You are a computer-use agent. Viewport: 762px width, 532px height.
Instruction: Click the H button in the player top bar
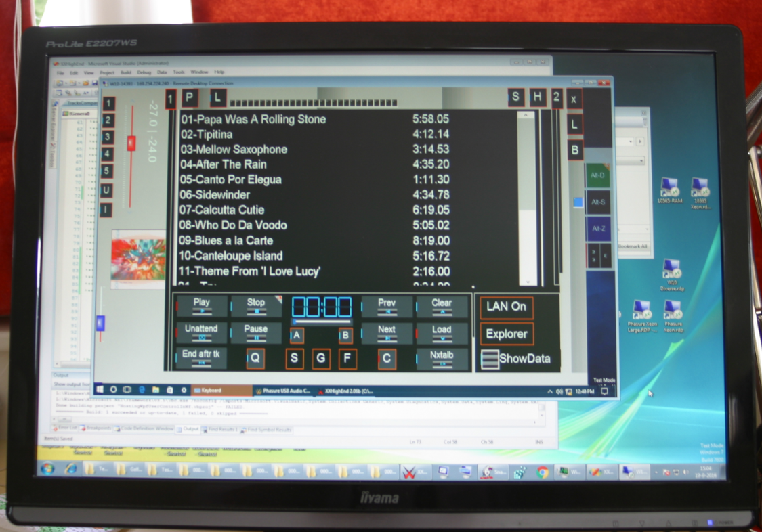click(x=537, y=97)
